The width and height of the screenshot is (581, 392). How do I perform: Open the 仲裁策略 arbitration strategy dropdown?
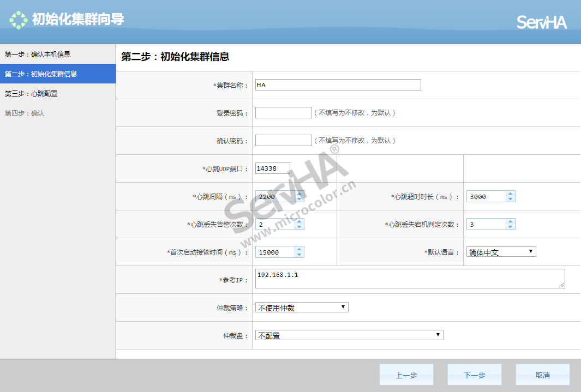[x=302, y=307]
